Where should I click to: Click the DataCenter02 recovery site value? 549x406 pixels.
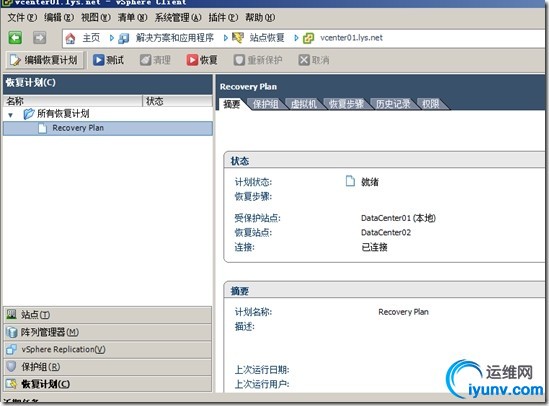tap(386, 232)
